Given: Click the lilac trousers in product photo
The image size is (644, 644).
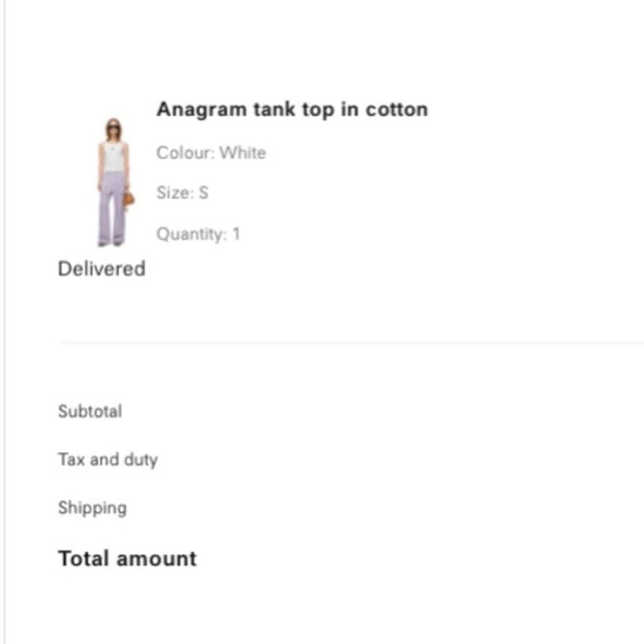Looking at the screenshot, I should click(112, 209).
